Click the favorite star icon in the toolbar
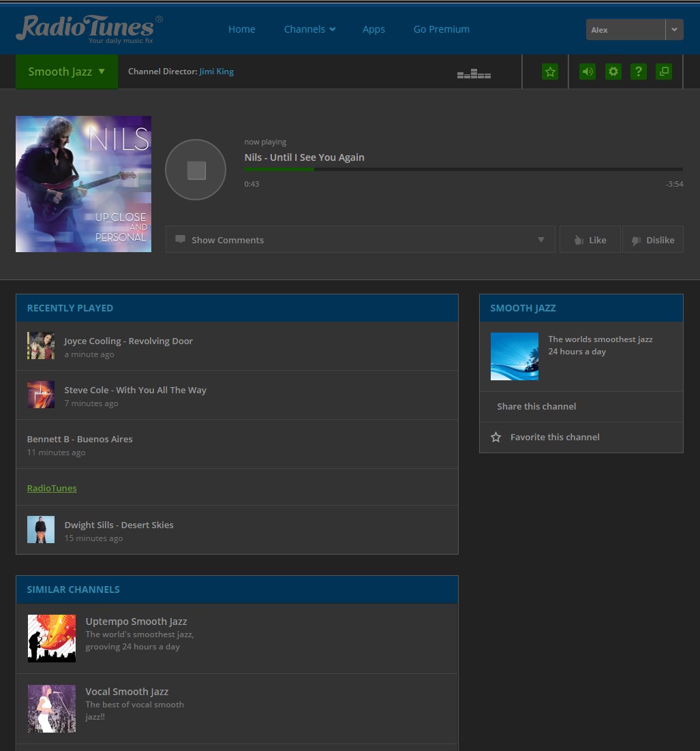 [x=550, y=72]
